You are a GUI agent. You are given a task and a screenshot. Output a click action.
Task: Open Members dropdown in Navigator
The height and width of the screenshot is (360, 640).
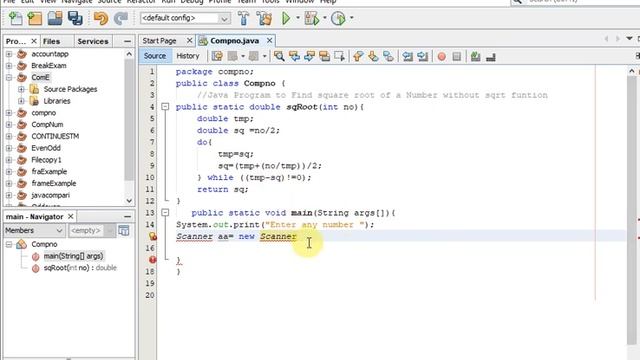point(34,231)
